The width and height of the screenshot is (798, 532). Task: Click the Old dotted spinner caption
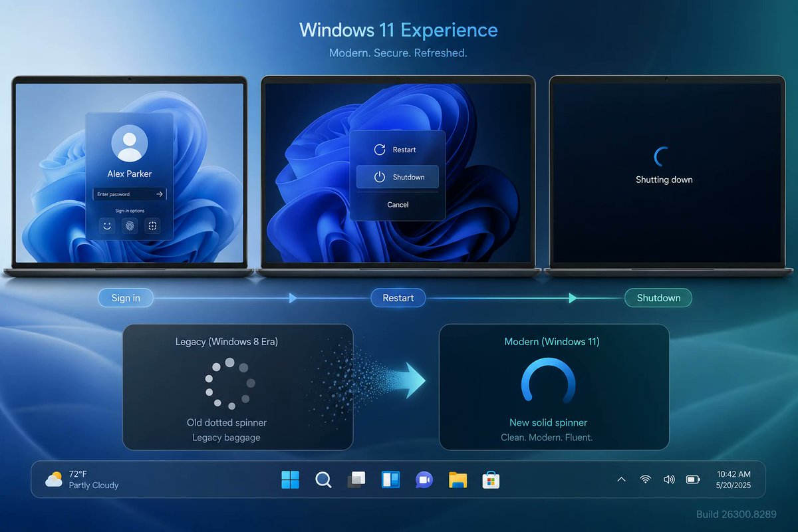(x=227, y=422)
